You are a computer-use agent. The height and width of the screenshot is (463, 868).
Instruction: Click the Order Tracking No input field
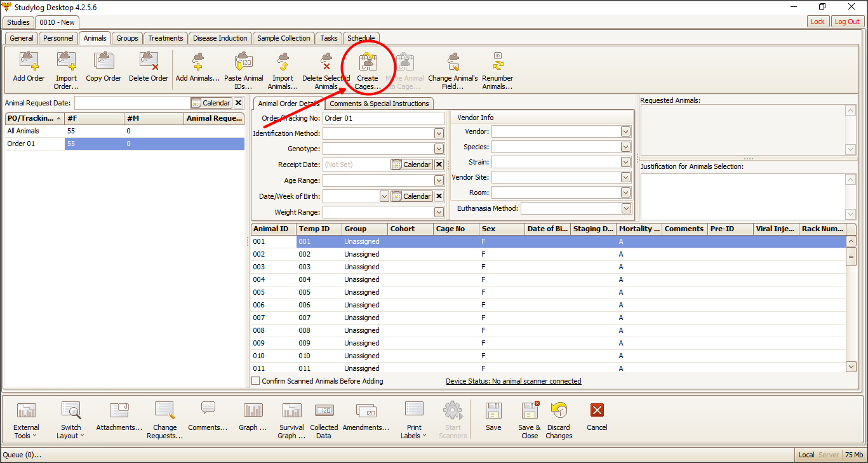[x=384, y=118]
